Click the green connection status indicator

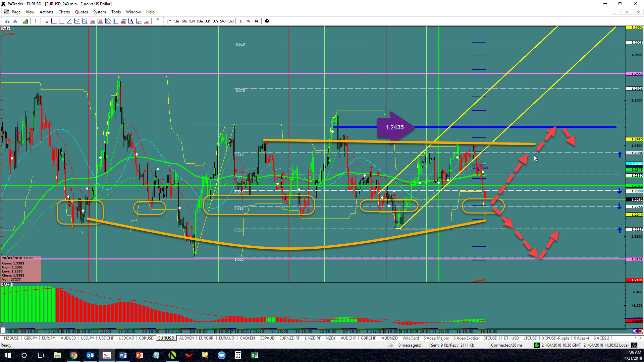pos(537,345)
